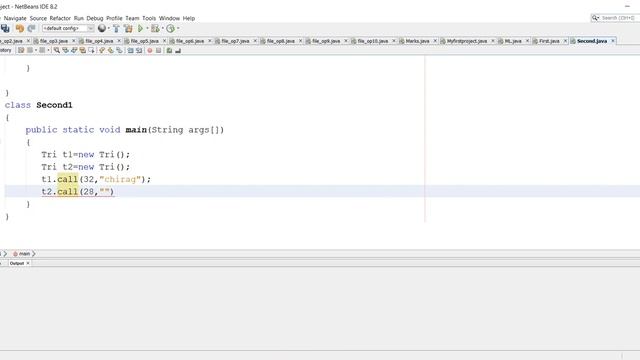Click the class name Second1 in code
Screen dimensions: 640x360
pyautogui.click(x=54, y=105)
